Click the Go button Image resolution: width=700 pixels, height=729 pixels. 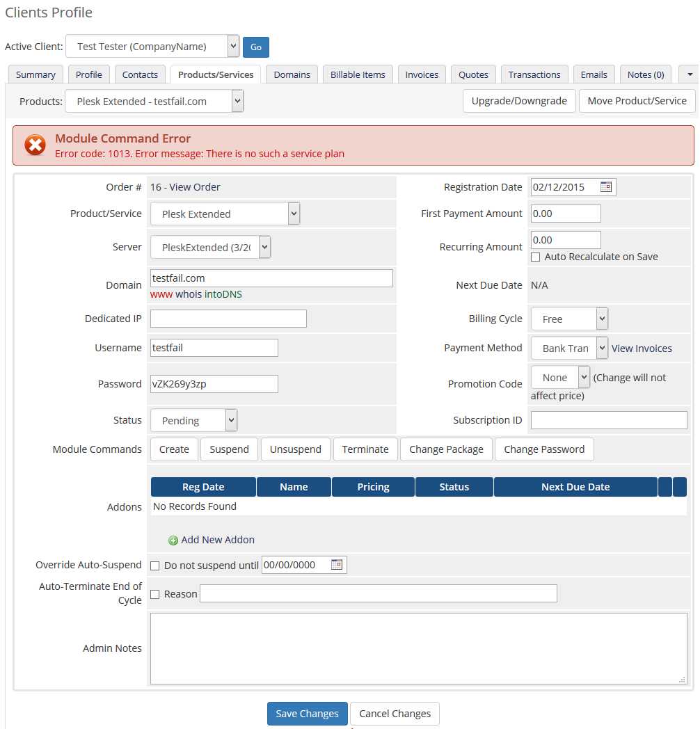coord(256,47)
